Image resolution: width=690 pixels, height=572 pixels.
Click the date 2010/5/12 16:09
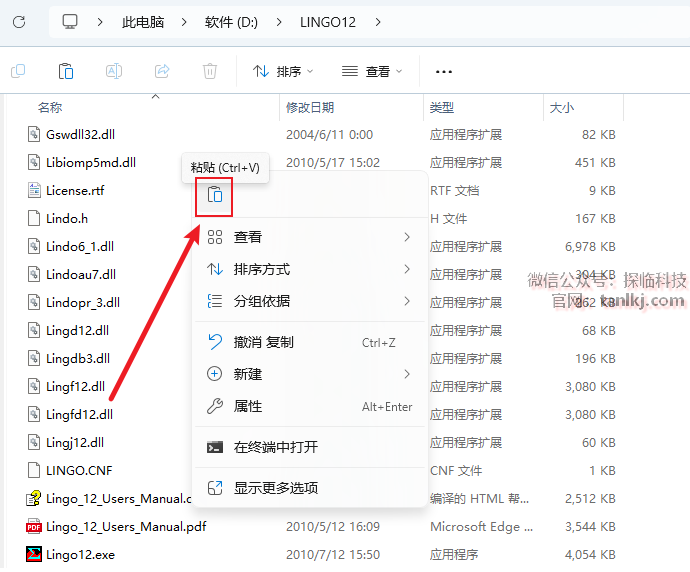pos(333,527)
